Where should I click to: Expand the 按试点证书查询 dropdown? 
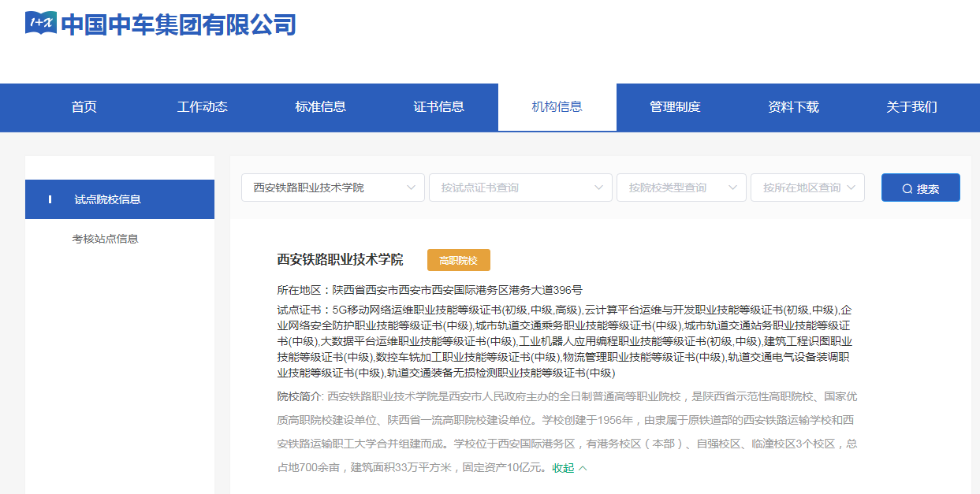click(x=520, y=188)
